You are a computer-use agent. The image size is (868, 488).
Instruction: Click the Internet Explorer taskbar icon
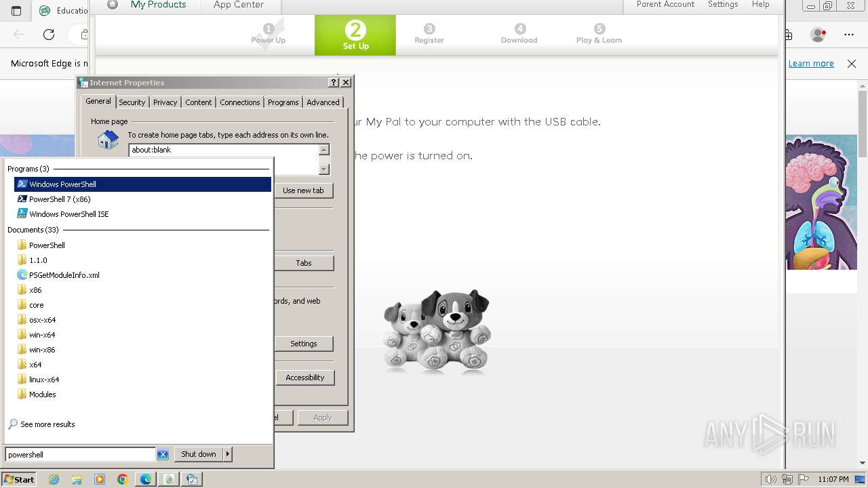(54, 479)
